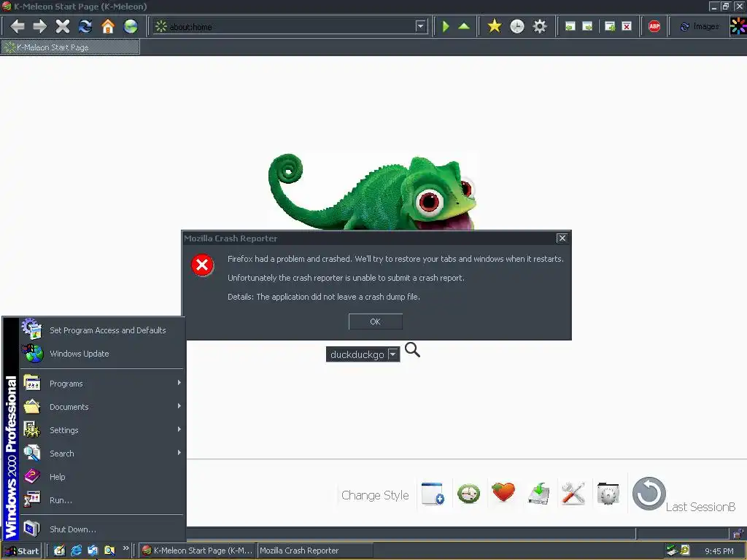Open the Home page icon
The image size is (747, 560).
[108, 26]
